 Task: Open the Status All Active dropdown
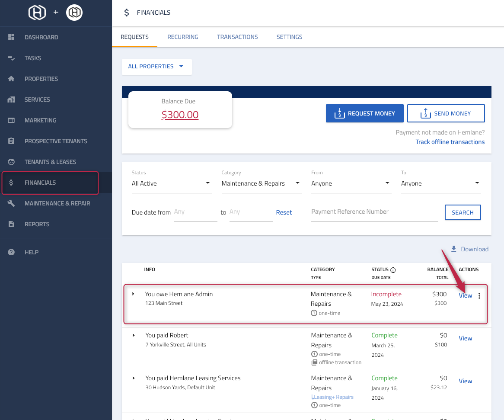tap(172, 183)
